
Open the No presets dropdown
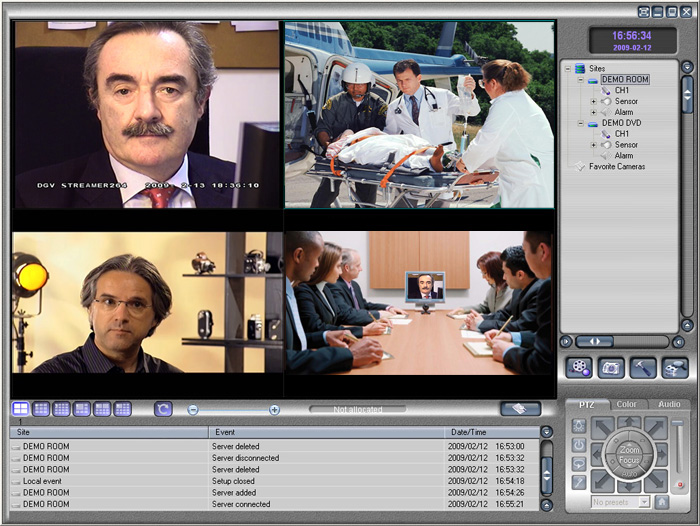coord(621,502)
